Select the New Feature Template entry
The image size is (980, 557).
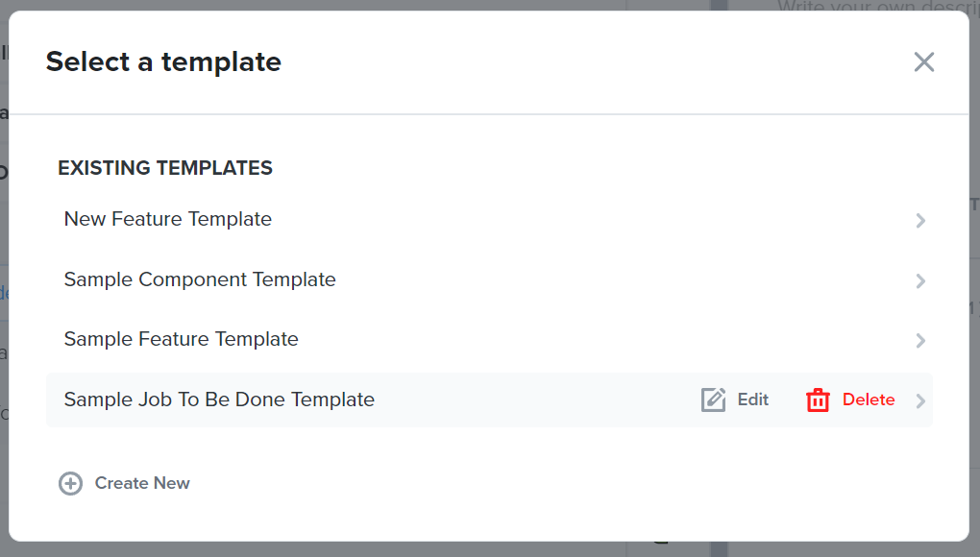167,219
